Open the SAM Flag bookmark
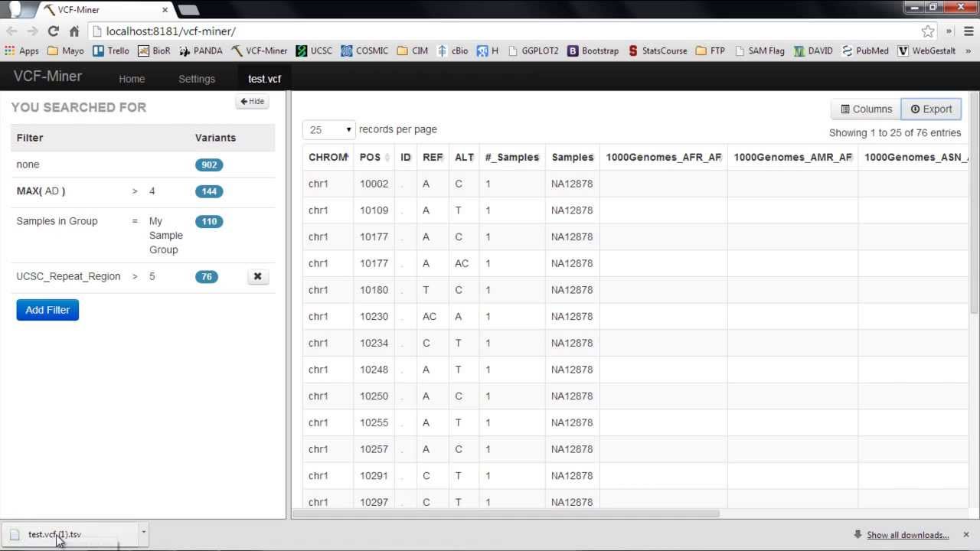The image size is (980, 551). pyautogui.click(x=759, y=51)
